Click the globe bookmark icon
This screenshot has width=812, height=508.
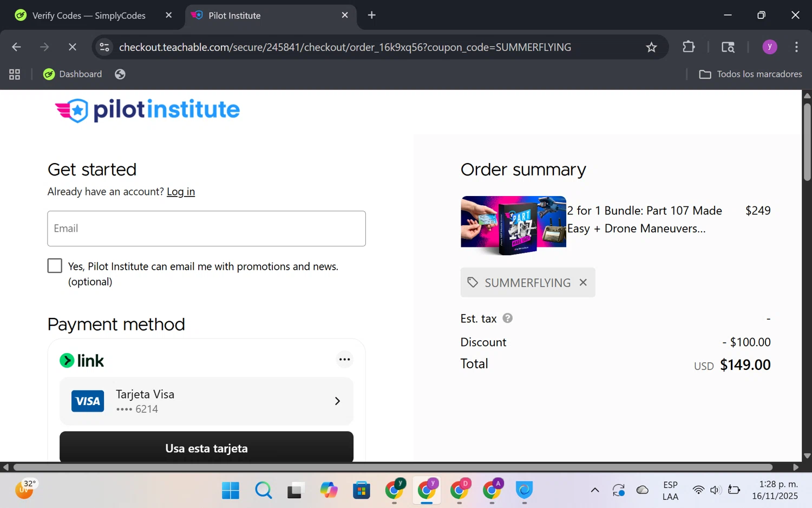(120, 74)
